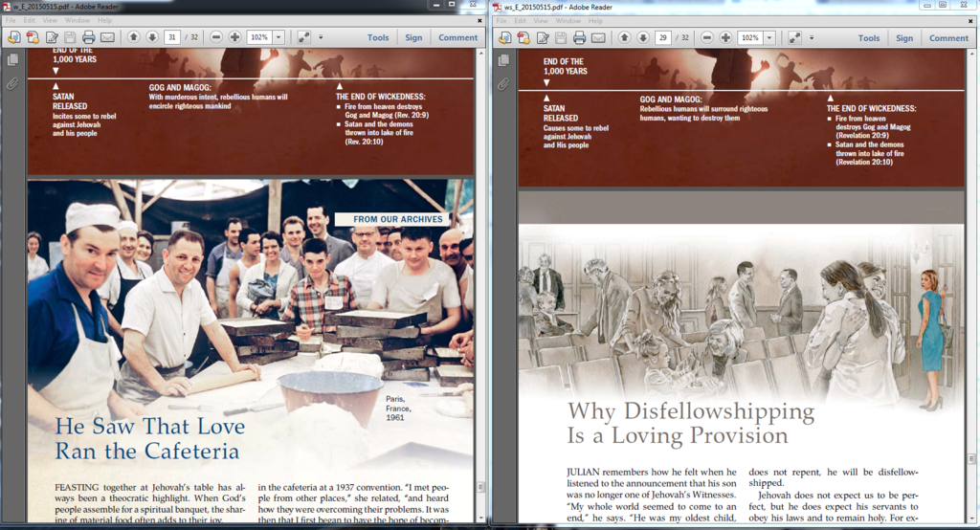Go to previous page in left window

(133, 37)
